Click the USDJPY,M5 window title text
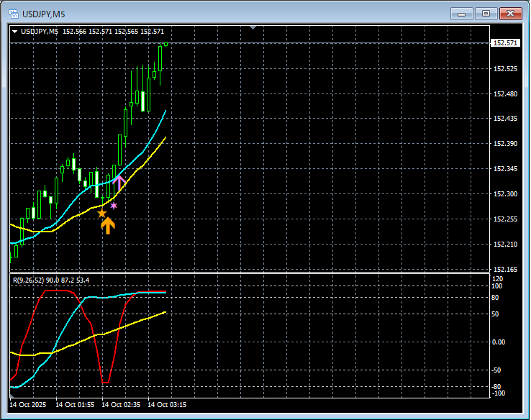 [x=43, y=14]
